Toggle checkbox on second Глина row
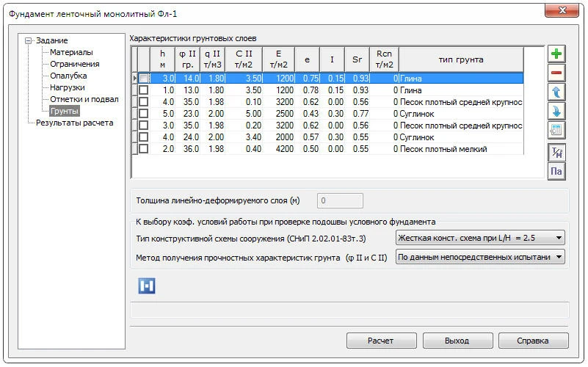588x367 pixels. point(144,90)
